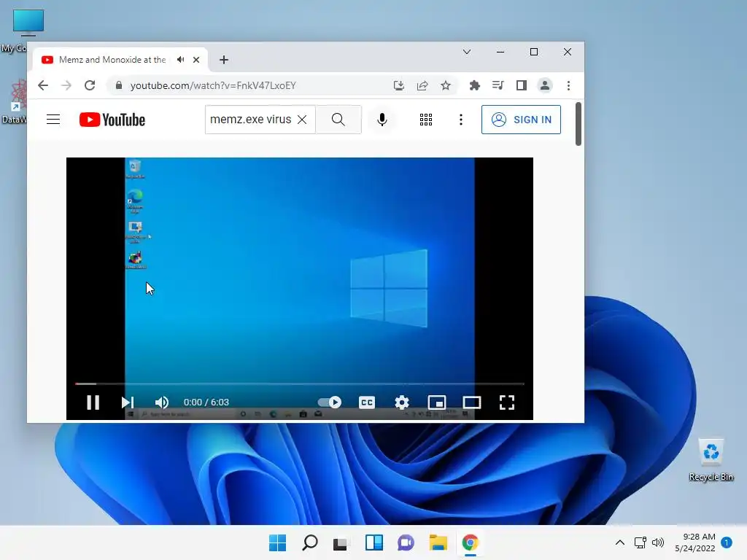
Task: Open taskbar Search
Action: [x=309, y=542]
